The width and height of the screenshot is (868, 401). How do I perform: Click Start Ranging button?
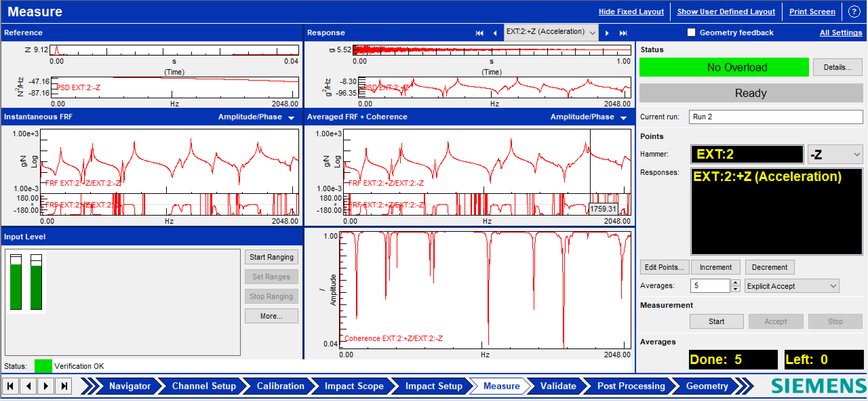271,257
